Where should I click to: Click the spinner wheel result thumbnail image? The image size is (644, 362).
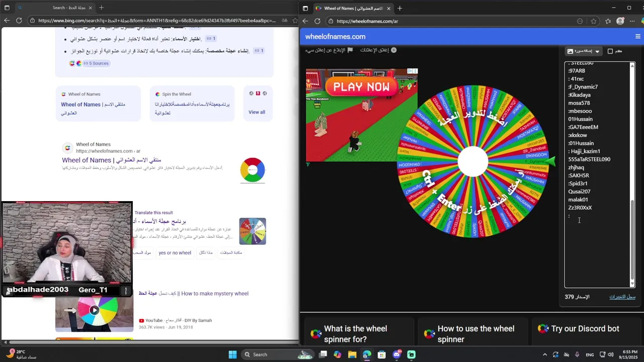[x=253, y=231]
